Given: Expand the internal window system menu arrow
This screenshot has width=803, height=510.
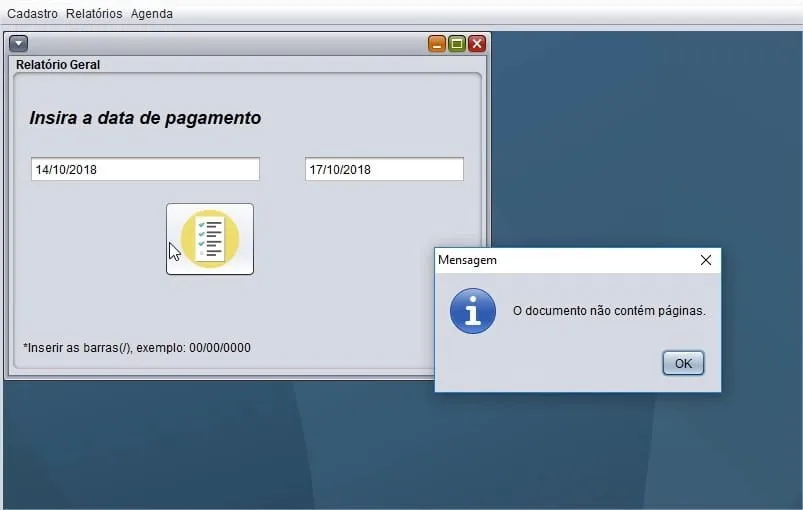Looking at the screenshot, I should click(18, 44).
